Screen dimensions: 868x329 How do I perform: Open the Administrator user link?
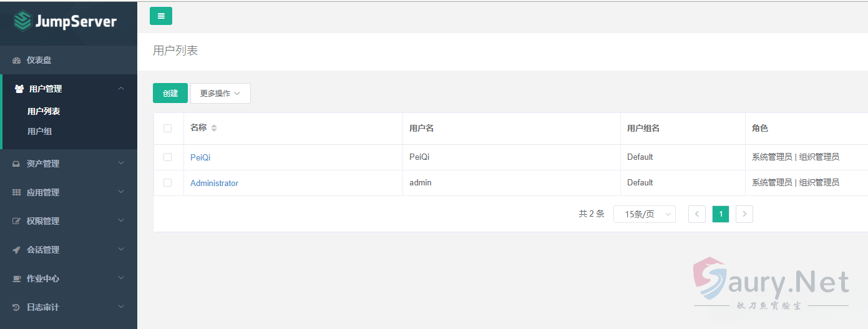coord(214,184)
